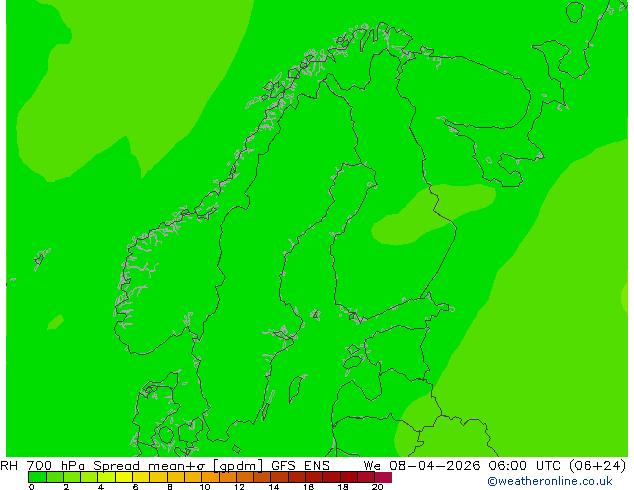
Task: Click the legend swatch directly right of label 2
Action: [x=72, y=477]
